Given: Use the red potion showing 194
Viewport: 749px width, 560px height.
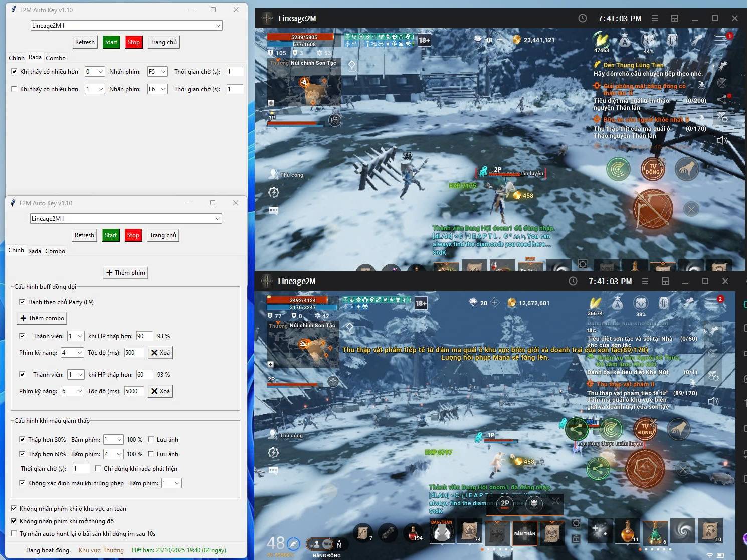Looking at the screenshot, I should click(414, 532).
